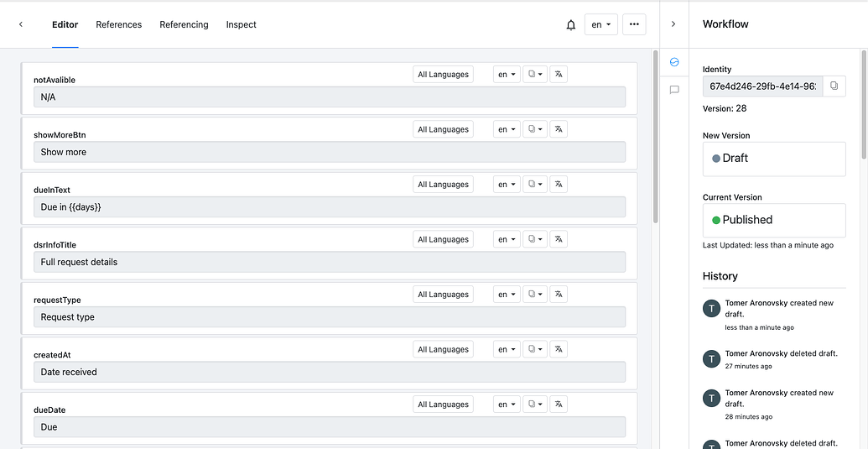Screen dimensions: 868x449
Task: Click the notAvalible input containing N/A
Action: click(x=330, y=97)
